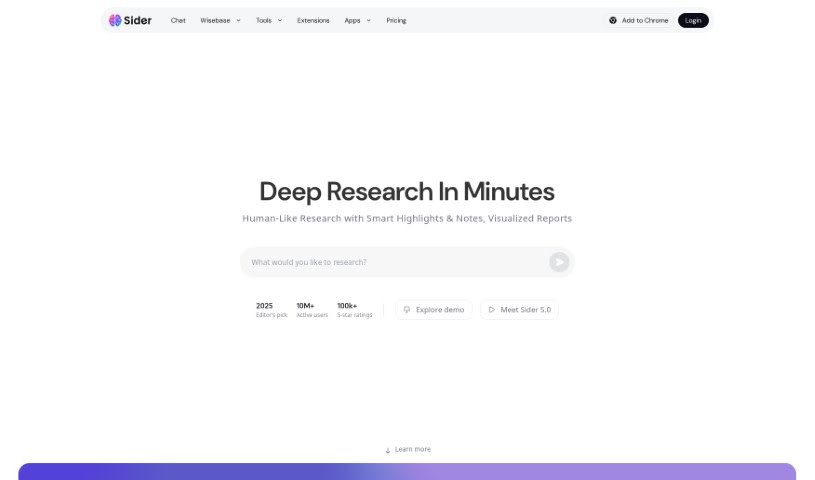Expand the Wisebase dropdown chevron
Image resolution: width=815 pixels, height=480 pixels.
click(x=239, y=20)
